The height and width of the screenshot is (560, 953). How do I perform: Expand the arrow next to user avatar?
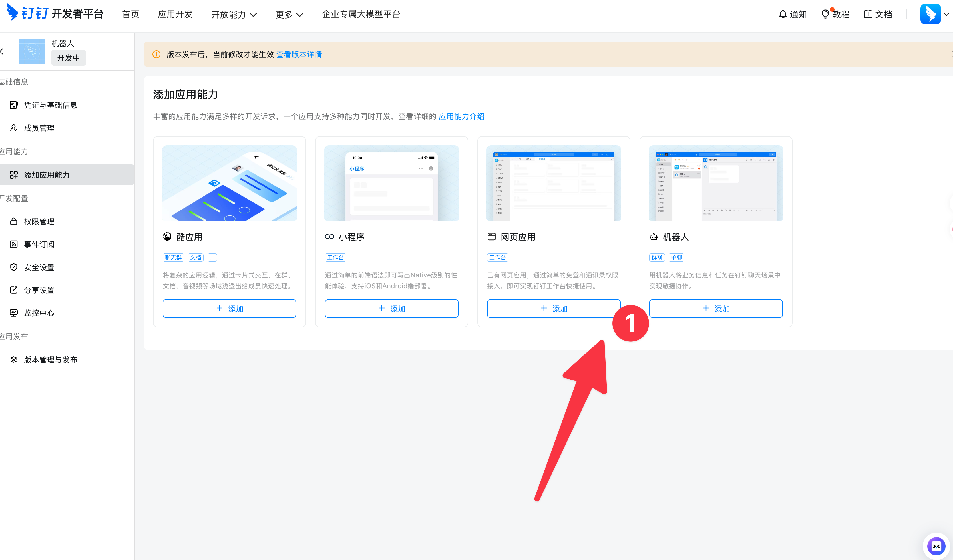tap(946, 14)
